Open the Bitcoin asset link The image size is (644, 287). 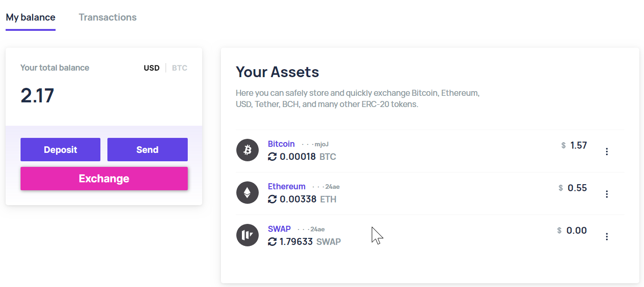281,144
